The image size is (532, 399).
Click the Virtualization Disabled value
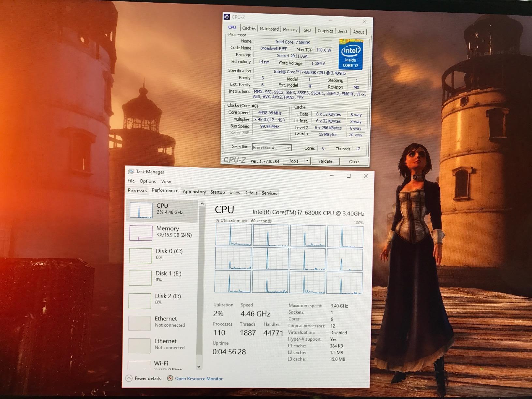click(x=338, y=332)
